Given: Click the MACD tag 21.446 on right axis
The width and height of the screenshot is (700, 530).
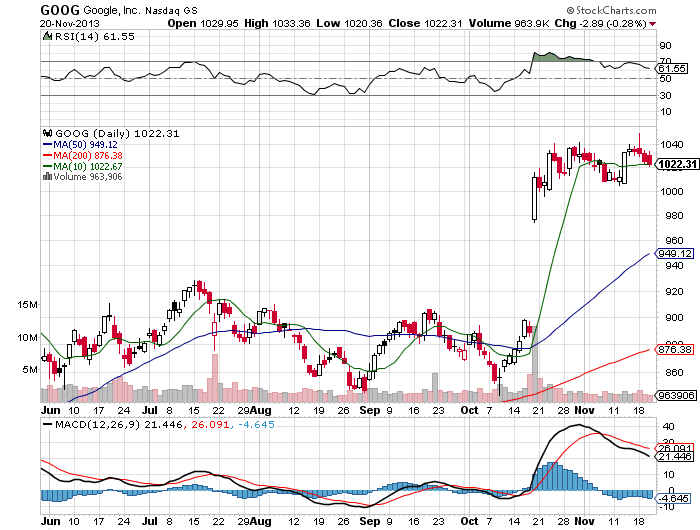Looking at the screenshot, I should coord(675,456).
